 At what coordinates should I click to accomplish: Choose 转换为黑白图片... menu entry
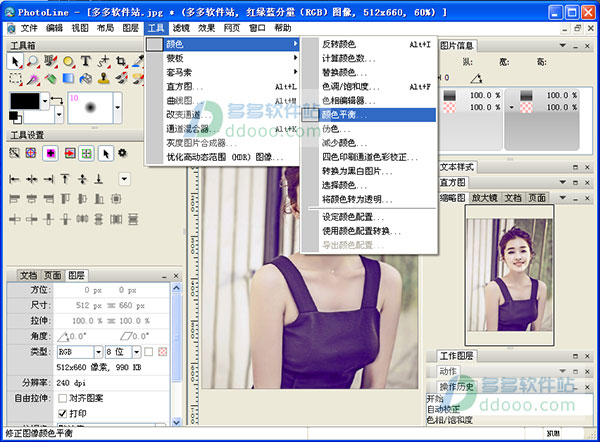[368, 171]
